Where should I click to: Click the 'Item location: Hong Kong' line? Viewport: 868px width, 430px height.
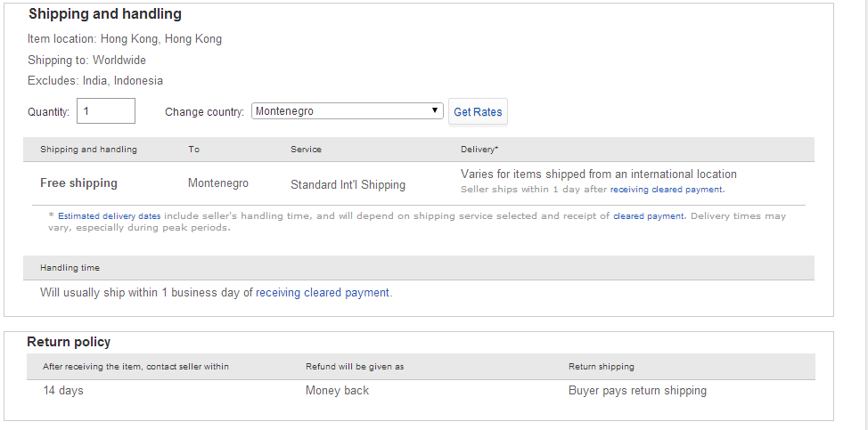coord(125,39)
